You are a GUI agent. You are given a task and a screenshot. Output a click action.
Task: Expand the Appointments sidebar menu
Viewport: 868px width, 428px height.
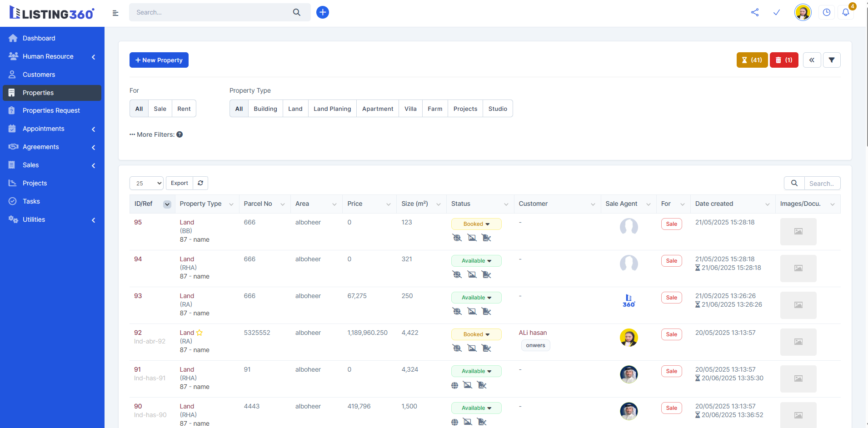click(x=52, y=129)
